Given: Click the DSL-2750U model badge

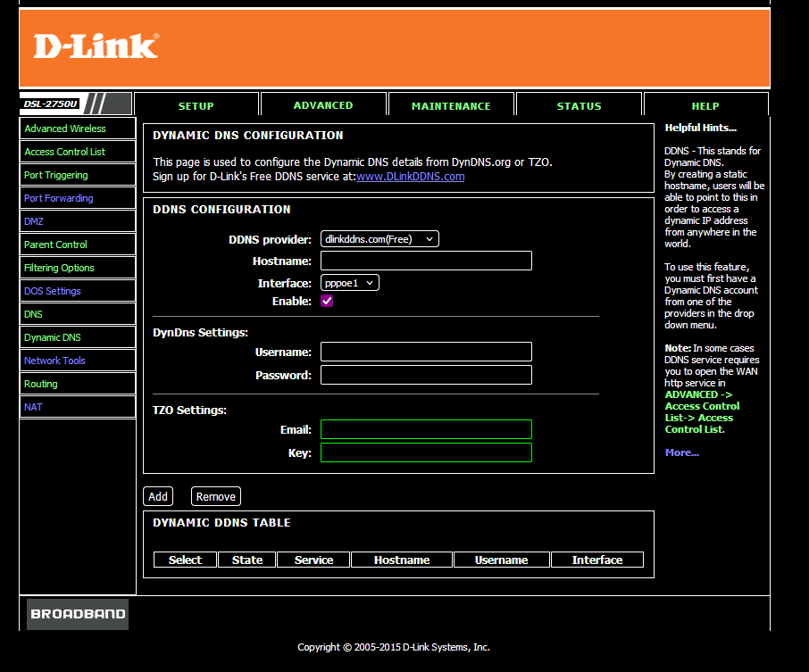Looking at the screenshot, I should pyautogui.click(x=51, y=104).
